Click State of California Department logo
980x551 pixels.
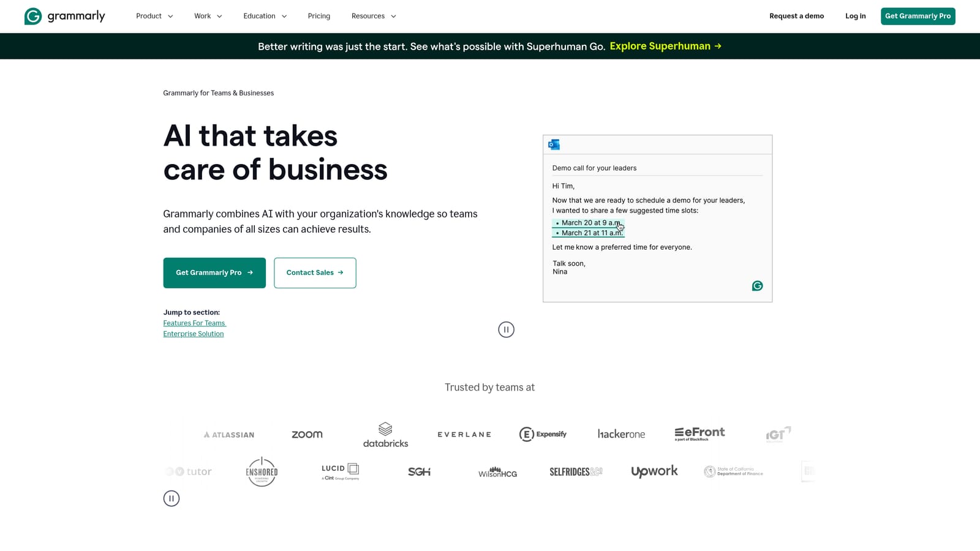click(x=733, y=471)
